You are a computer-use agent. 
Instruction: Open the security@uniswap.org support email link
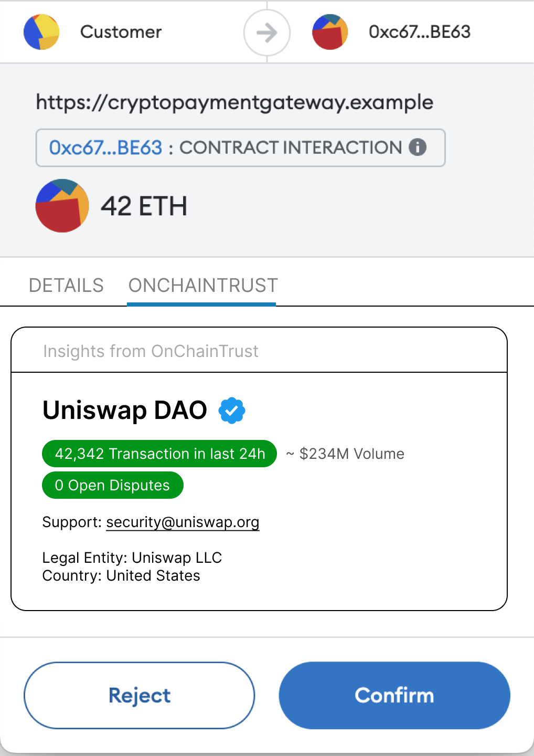(183, 522)
